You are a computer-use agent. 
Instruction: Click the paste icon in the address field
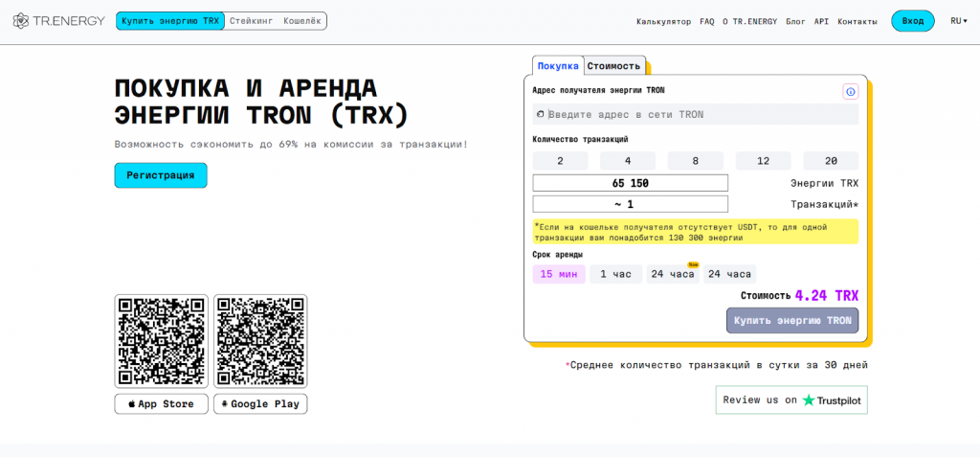point(541,115)
